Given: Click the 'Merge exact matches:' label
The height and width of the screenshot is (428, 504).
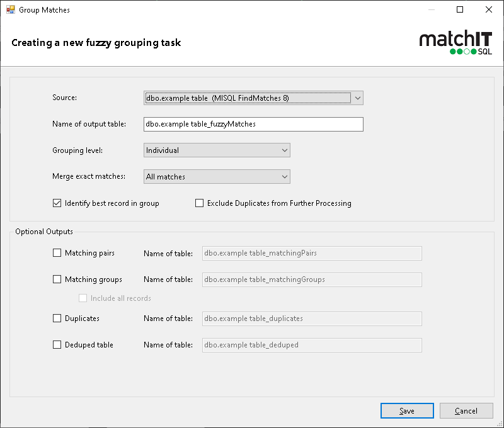Looking at the screenshot, I should coord(89,176).
